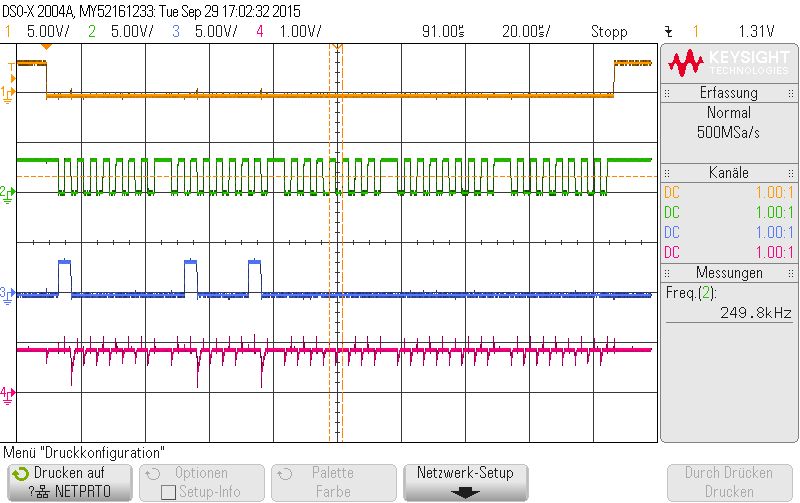
Task: Click the Durch Drücken Drucken softkey
Action: click(729, 482)
